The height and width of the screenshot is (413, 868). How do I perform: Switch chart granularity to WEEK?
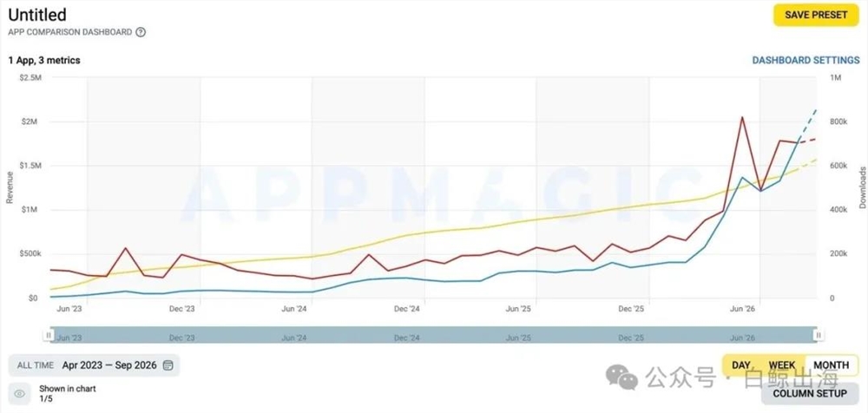[782, 365]
